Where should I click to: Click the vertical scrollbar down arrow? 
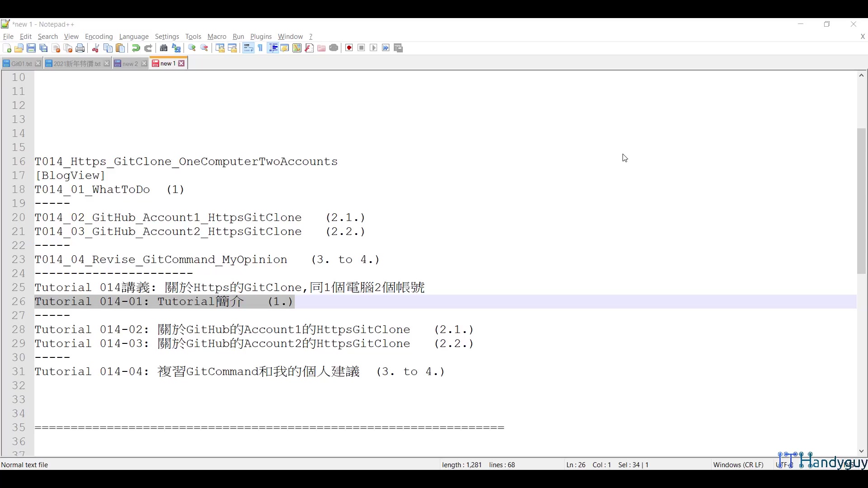pos(861,451)
